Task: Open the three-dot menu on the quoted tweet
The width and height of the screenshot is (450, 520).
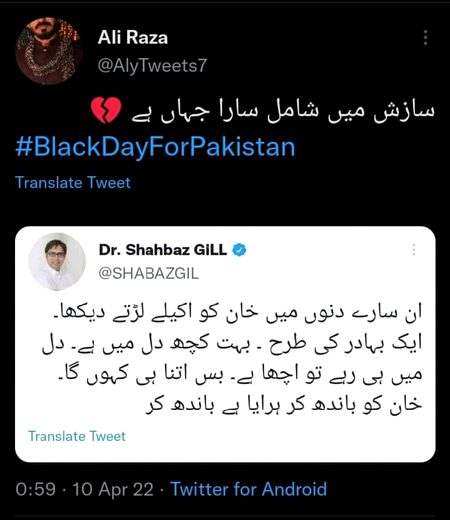Action: click(x=414, y=249)
